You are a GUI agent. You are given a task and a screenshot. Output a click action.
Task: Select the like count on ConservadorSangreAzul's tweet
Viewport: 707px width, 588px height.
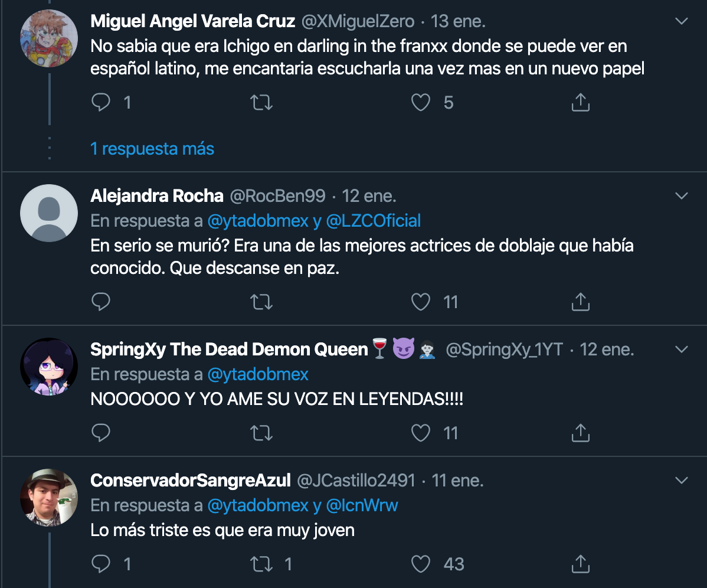(453, 564)
